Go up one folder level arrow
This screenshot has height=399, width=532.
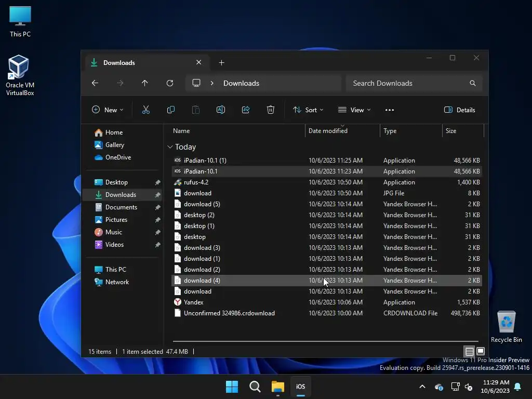pos(145,83)
